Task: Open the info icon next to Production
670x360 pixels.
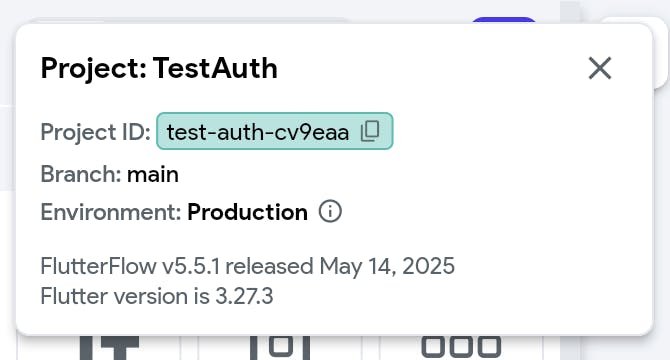Action: (x=330, y=211)
